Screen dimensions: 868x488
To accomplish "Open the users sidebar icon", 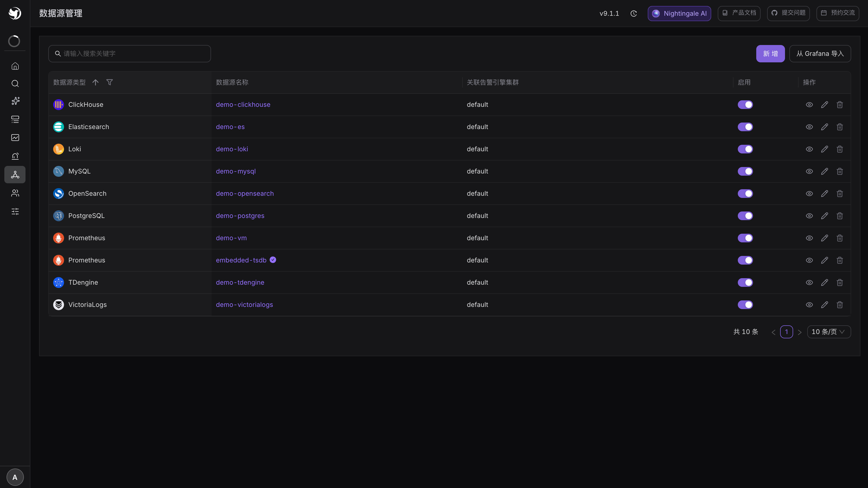I will 15,193.
